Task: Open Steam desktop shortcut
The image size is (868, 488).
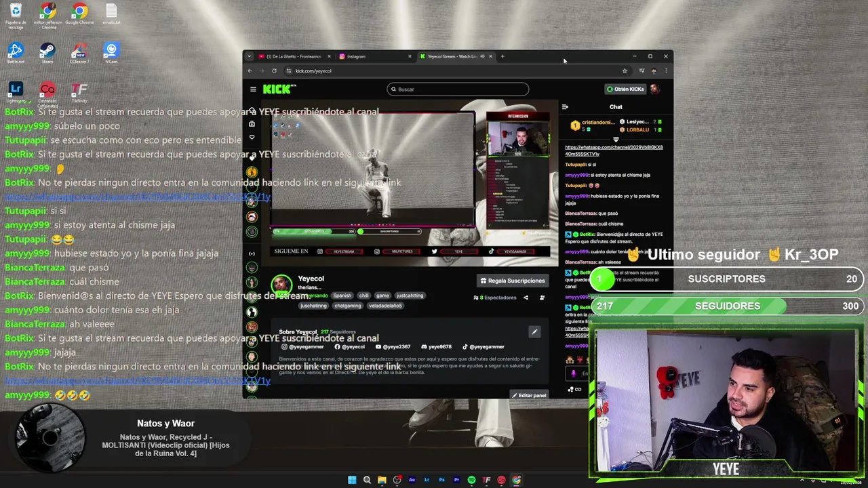Action: coord(47,53)
